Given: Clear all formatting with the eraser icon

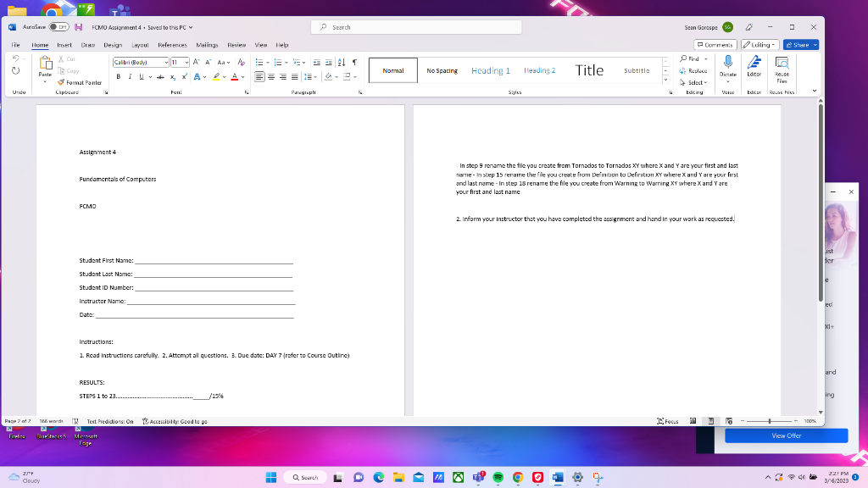Looking at the screenshot, I should pyautogui.click(x=241, y=61).
